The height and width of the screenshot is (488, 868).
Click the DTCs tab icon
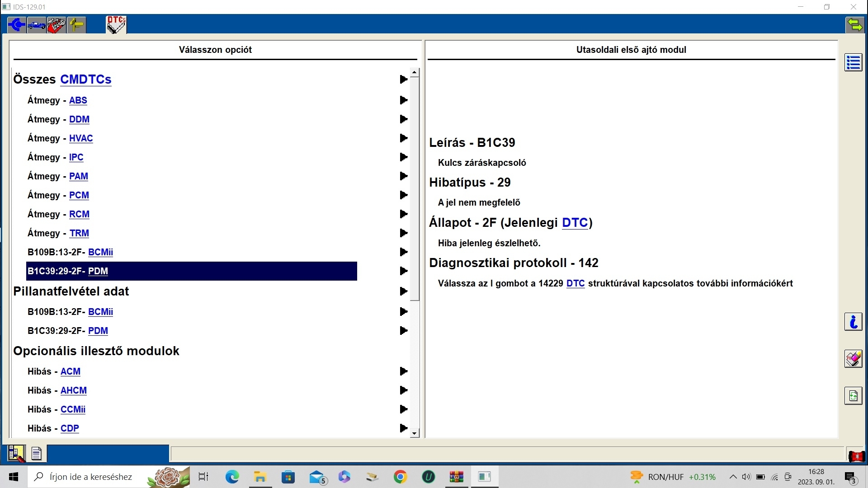point(116,24)
